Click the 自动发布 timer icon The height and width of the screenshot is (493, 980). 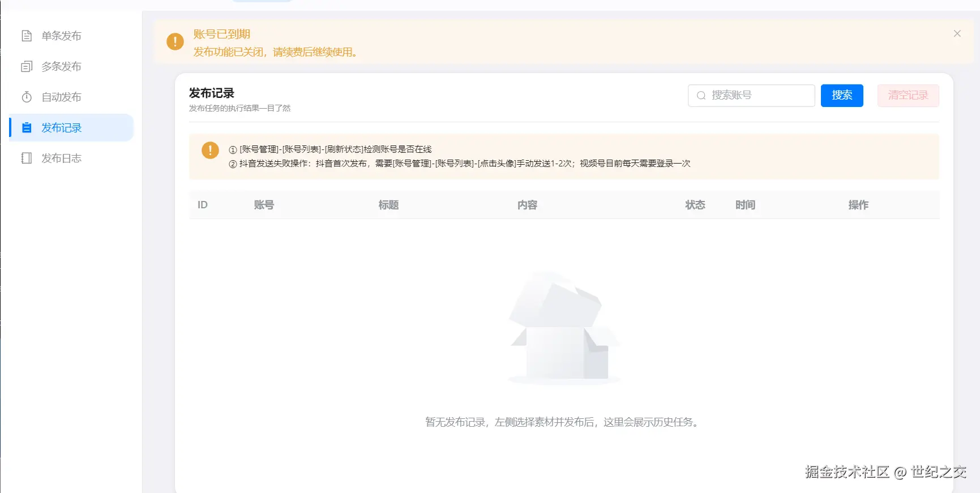coord(27,97)
